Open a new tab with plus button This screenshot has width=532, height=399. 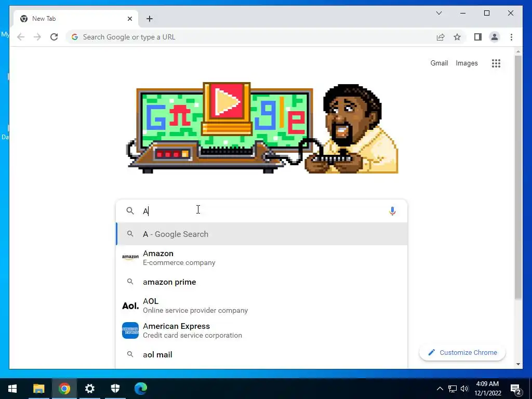(150, 19)
